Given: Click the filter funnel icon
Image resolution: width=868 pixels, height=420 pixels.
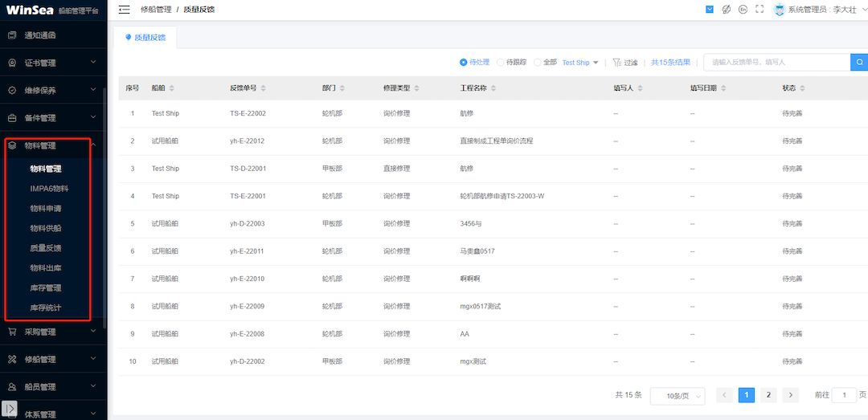Looking at the screenshot, I should pos(616,63).
